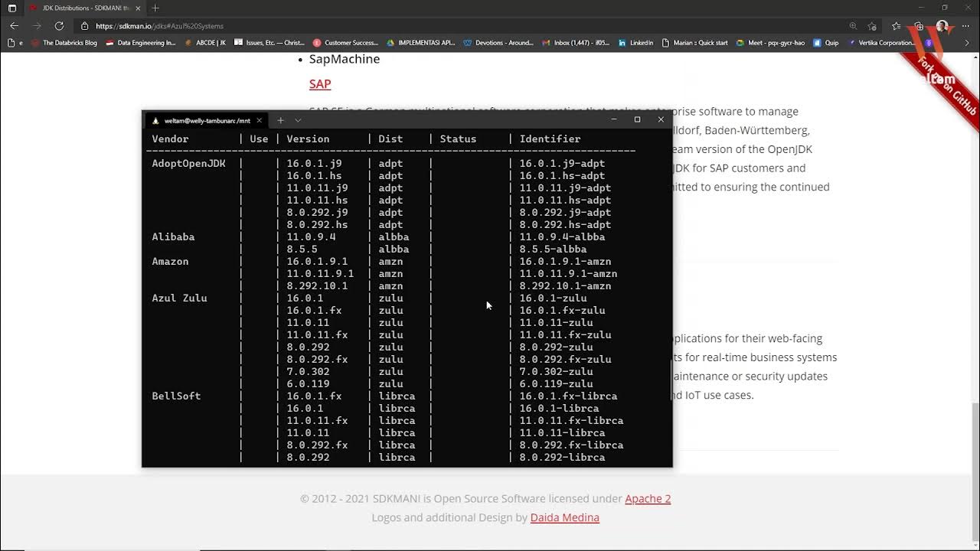The width and height of the screenshot is (980, 551).
Task: Open a new browser tab with plus
Action: coord(155,8)
